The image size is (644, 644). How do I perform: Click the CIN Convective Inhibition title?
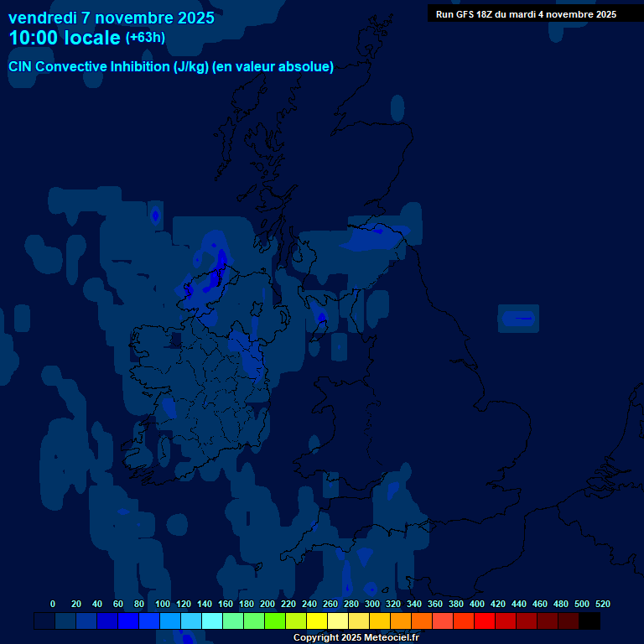tap(171, 67)
